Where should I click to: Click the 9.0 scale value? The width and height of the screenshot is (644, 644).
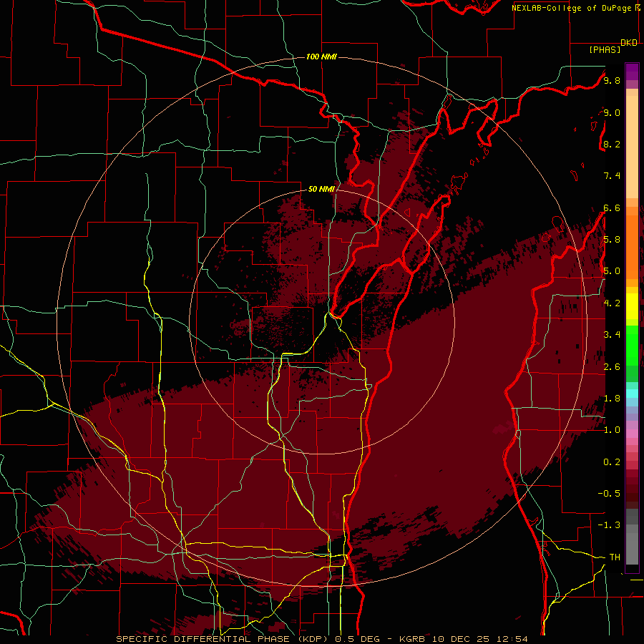click(x=612, y=112)
